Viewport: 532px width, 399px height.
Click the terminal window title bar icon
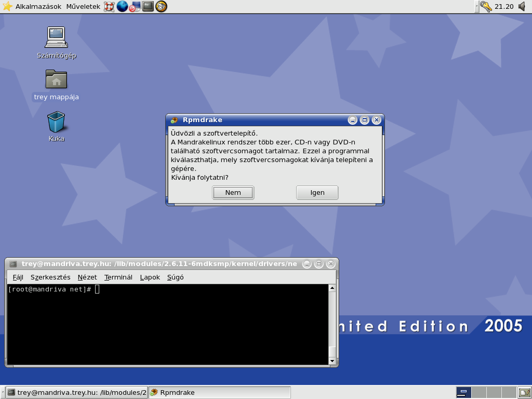tap(13, 264)
